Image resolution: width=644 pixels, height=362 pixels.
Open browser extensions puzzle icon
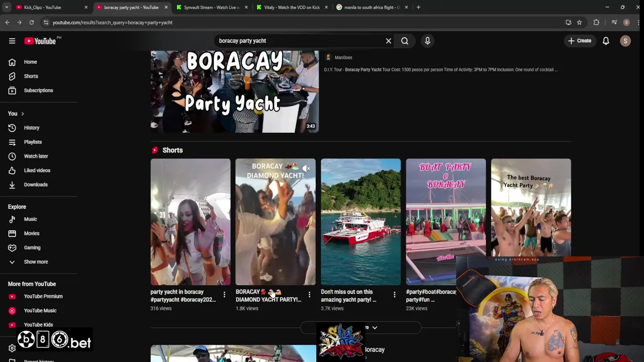pos(596,22)
